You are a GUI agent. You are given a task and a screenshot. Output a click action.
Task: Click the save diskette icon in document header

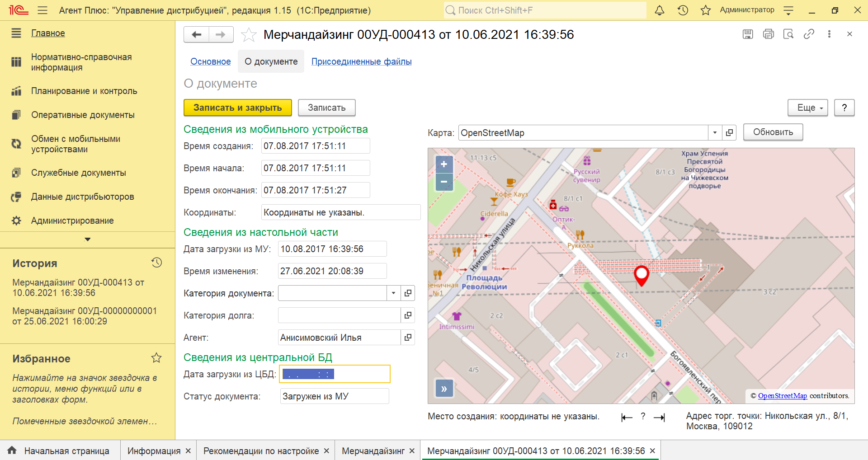[748, 34]
